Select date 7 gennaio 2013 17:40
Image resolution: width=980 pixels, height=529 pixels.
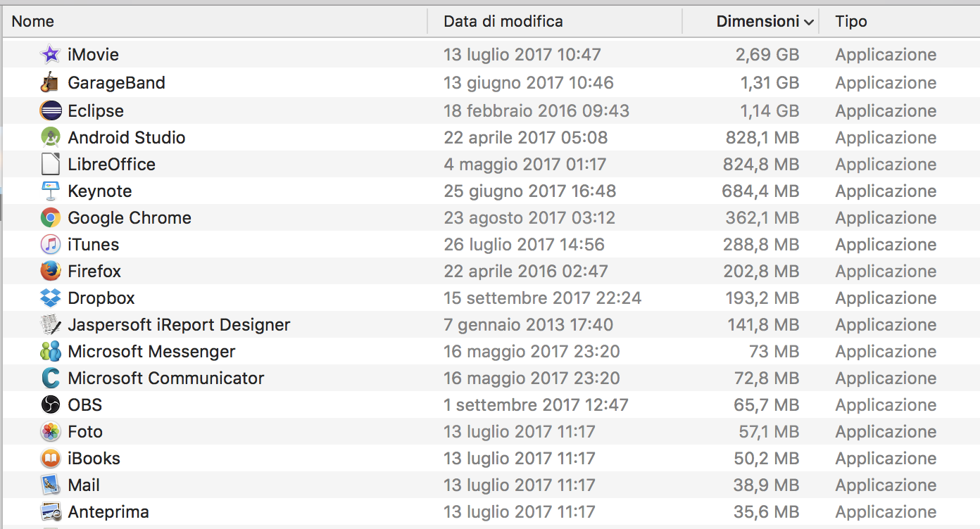tap(528, 324)
